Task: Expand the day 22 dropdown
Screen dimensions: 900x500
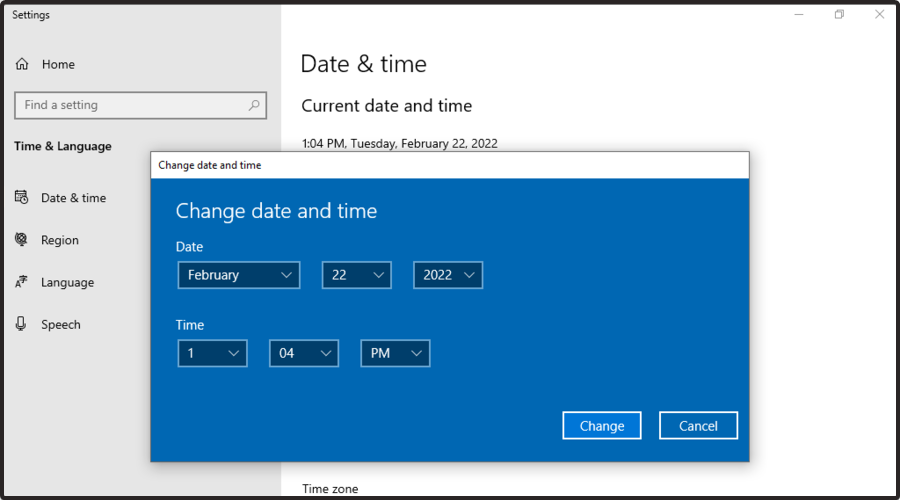Action: 356,275
